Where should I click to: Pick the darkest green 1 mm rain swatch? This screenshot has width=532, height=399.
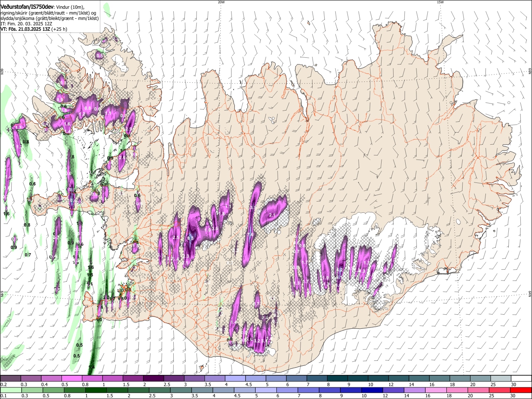[x=96, y=390]
